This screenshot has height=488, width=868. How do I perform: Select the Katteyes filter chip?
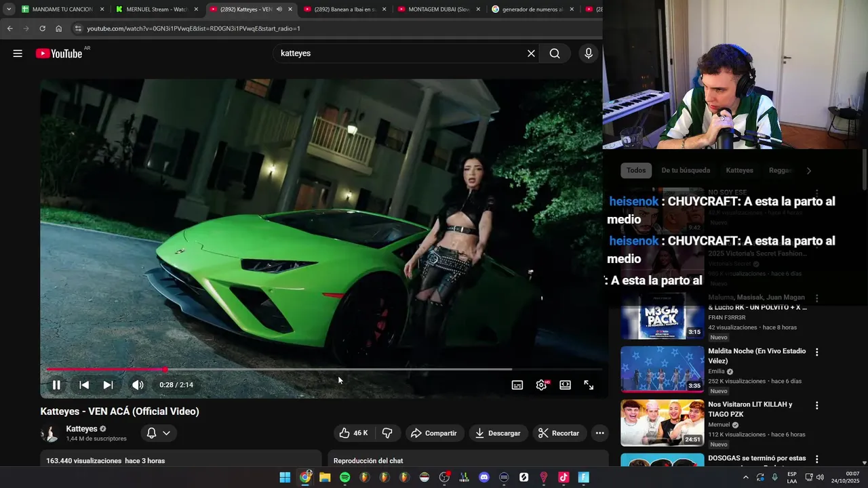click(x=739, y=171)
